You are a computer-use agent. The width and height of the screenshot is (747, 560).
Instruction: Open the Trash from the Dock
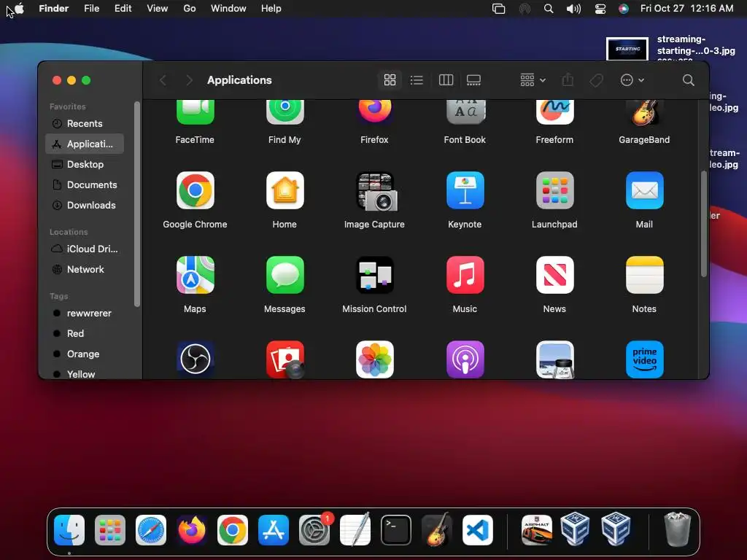[677, 529]
